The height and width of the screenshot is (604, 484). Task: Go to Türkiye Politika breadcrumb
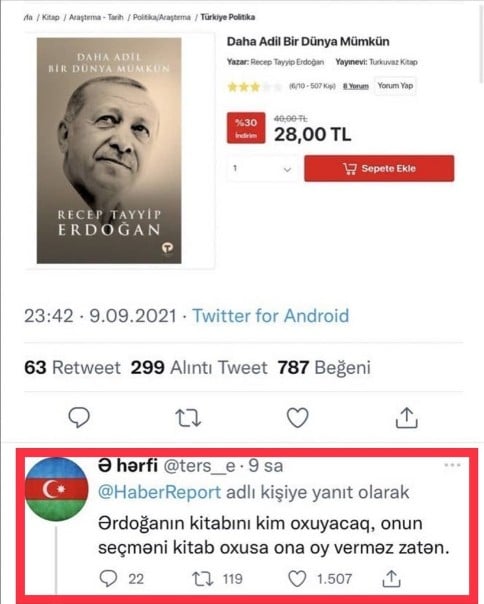pos(227,17)
